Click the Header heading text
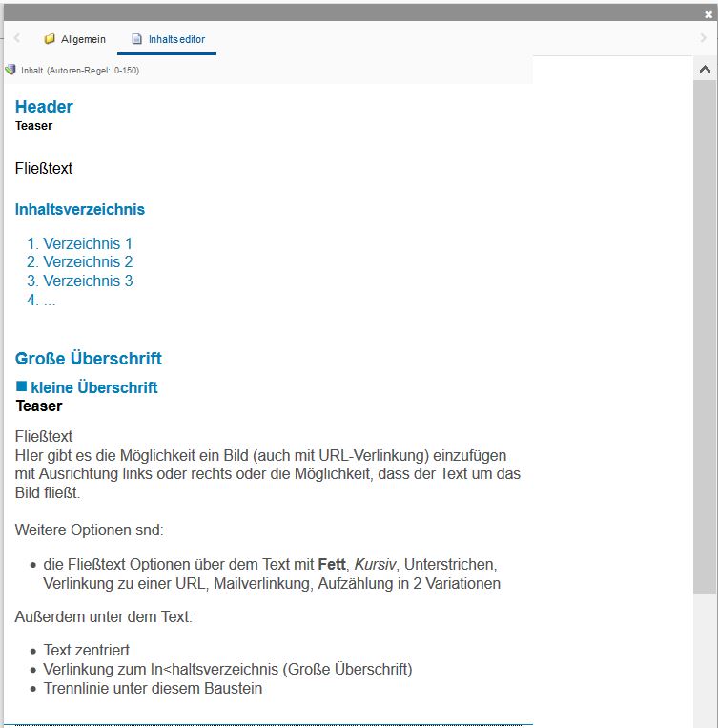Viewport: 718px width, 728px height. click(x=44, y=107)
